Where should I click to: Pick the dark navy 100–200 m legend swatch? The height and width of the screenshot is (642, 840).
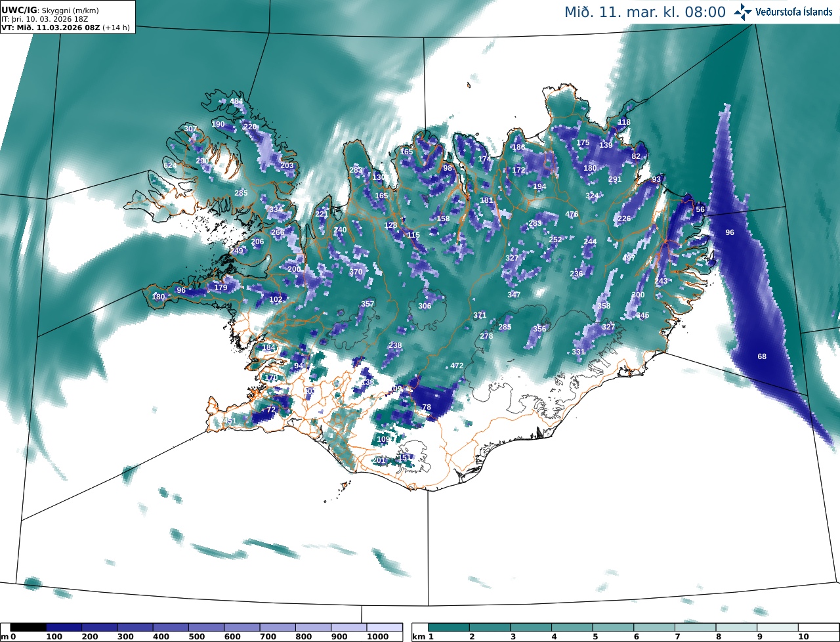click(64, 628)
